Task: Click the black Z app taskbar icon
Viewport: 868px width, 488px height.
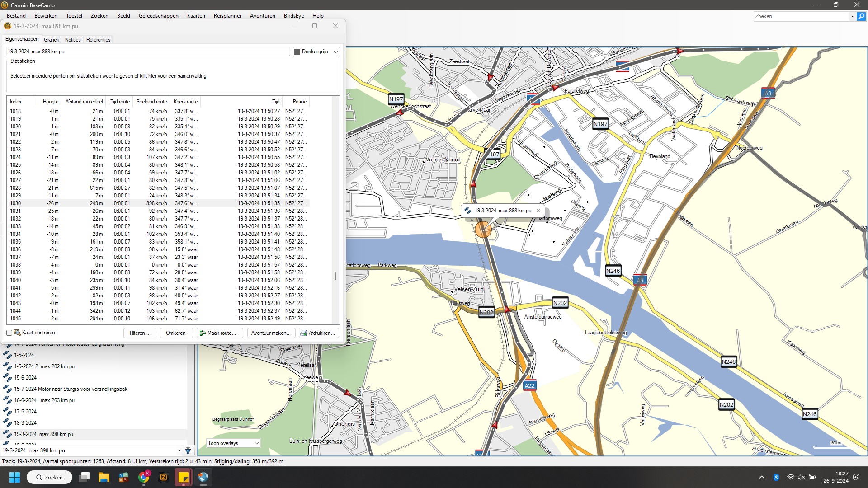Action: pyautogui.click(x=164, y=477)
